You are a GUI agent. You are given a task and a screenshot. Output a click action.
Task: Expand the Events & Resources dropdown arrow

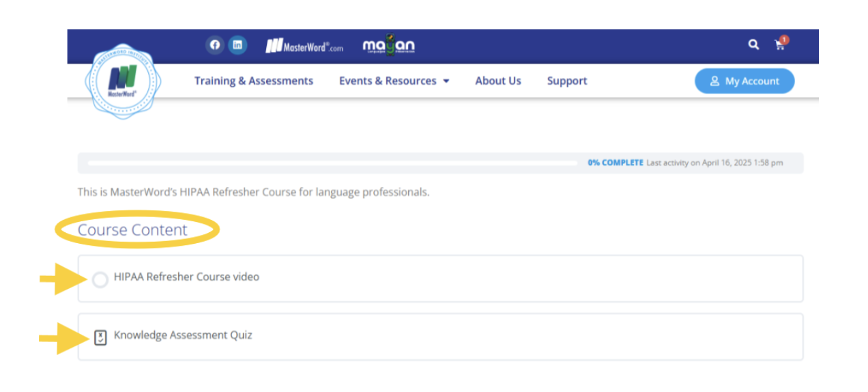click(x=446, y=81)
